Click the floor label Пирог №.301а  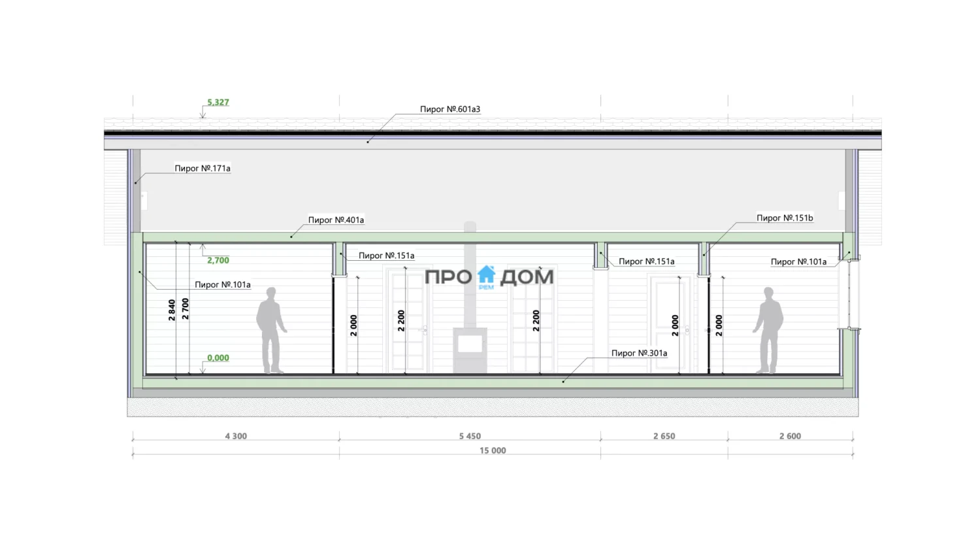coord(639,353)
